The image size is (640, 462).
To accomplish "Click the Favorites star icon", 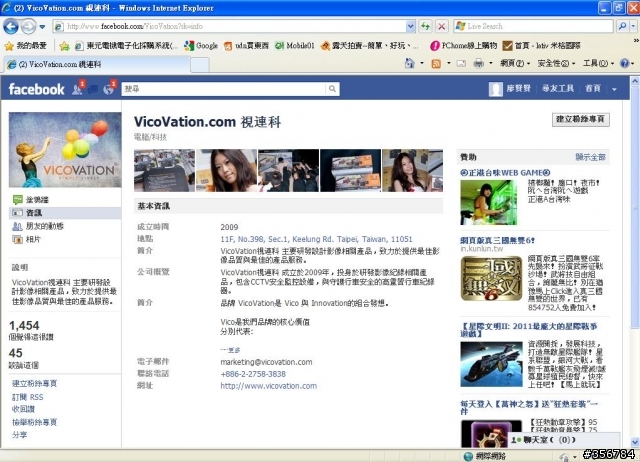I will point(9,46).
